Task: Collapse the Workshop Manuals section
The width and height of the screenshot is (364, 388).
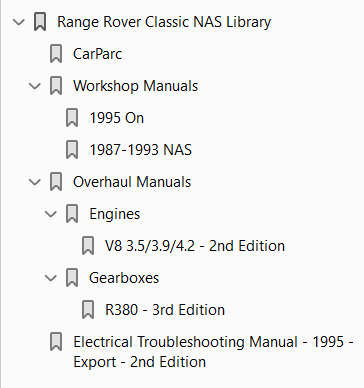Action: [35, 86]
